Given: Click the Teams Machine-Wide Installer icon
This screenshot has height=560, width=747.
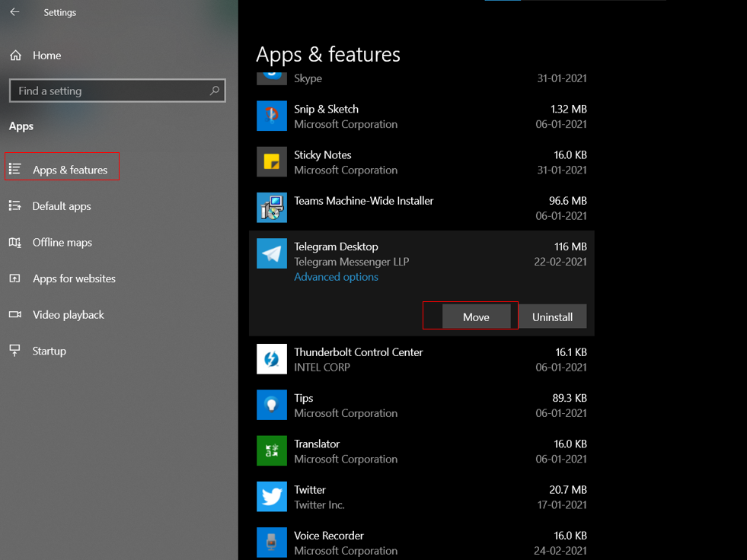Looking at the screenshot, I should pyautogui.click(x=272, y=207).
